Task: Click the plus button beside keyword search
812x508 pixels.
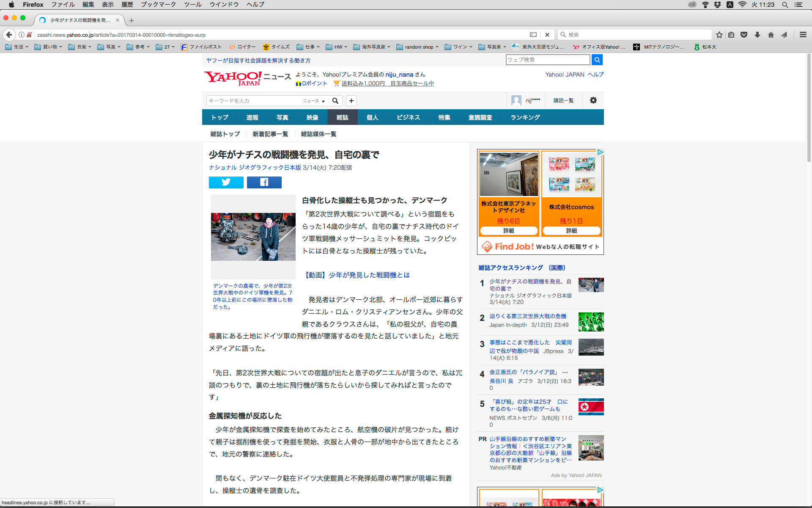Action: coord(351,101)
